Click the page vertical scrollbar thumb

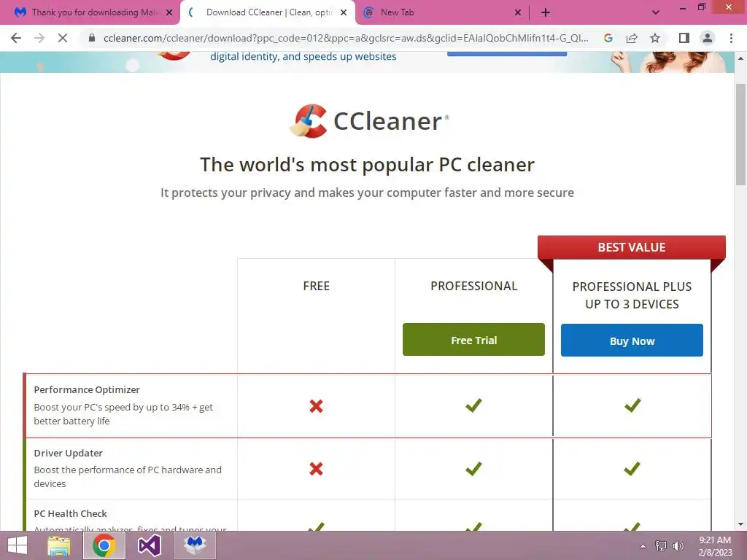click(740, 134)
